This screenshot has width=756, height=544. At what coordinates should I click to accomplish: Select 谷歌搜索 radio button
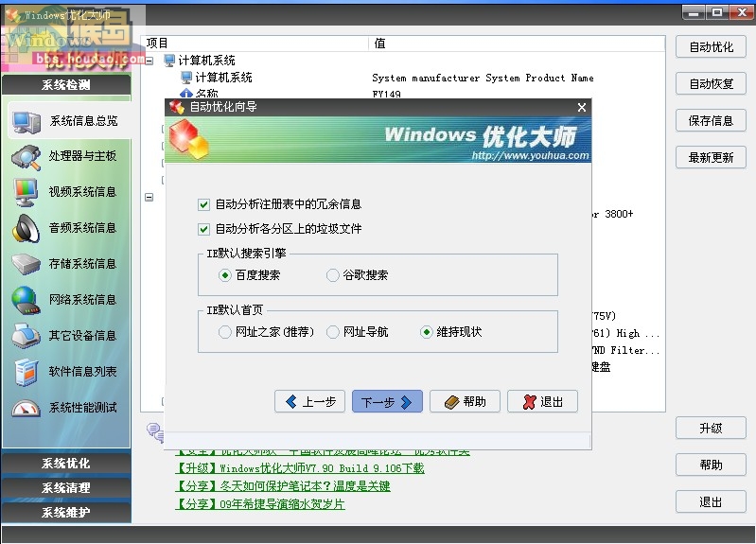click(333, 275)
